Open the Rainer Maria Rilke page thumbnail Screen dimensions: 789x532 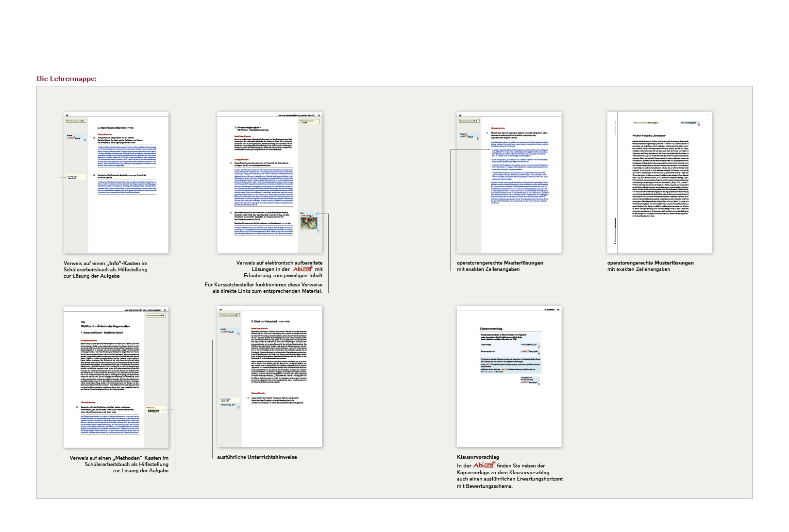116,183
